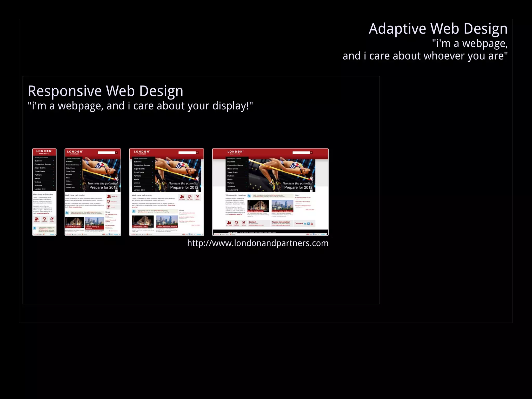Image resolution: width=532 pixels, height=399 pixels.
Task: Click search box in the widest screenshot
Action: tap(301, 153)
